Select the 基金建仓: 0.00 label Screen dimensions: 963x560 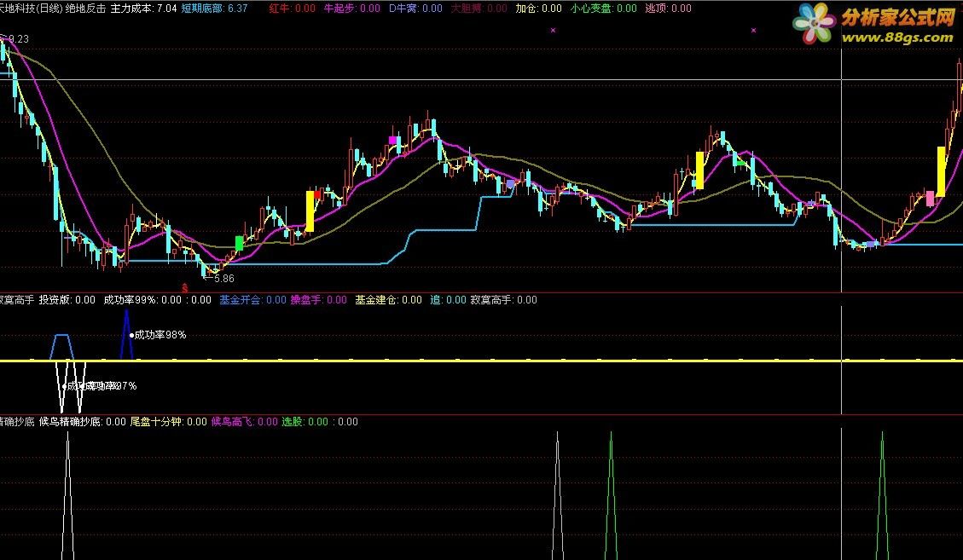click(389, 300)
